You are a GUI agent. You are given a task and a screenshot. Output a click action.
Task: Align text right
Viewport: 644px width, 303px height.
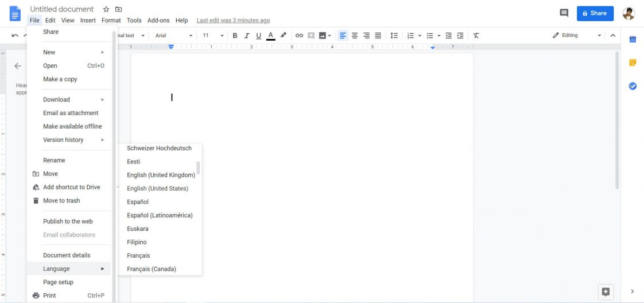click(x=366, y=36)
